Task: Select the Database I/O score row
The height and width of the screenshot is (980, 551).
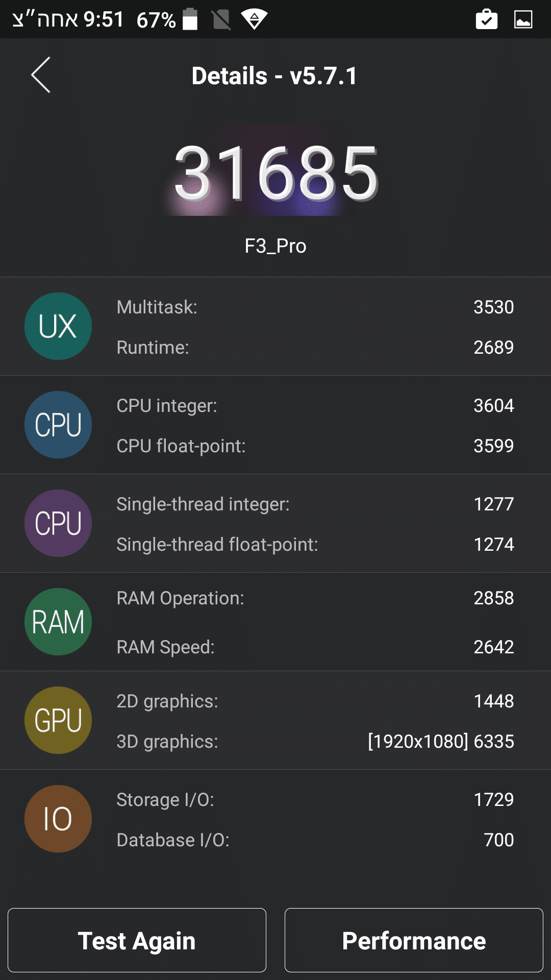Action: (315, 840)
